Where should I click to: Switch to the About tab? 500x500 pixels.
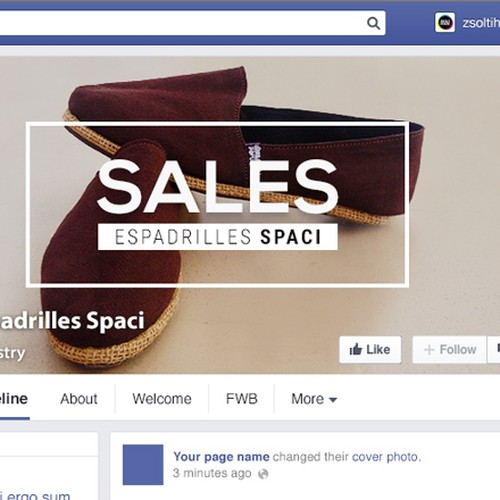pos(79,399)
